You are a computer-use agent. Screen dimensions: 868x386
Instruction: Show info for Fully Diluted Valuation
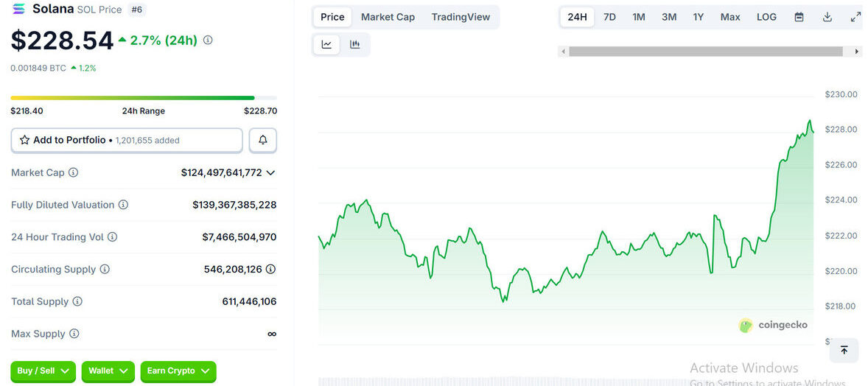click(x=124, y=205)
